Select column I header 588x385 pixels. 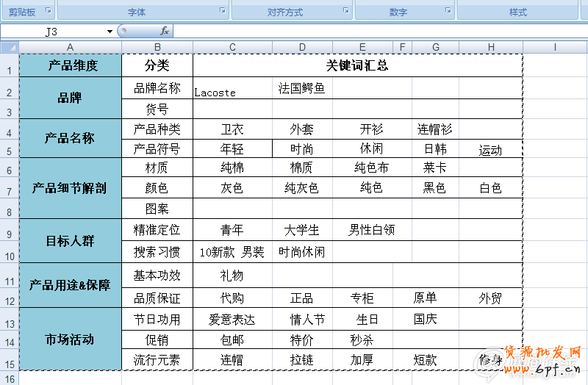[555, 47]
